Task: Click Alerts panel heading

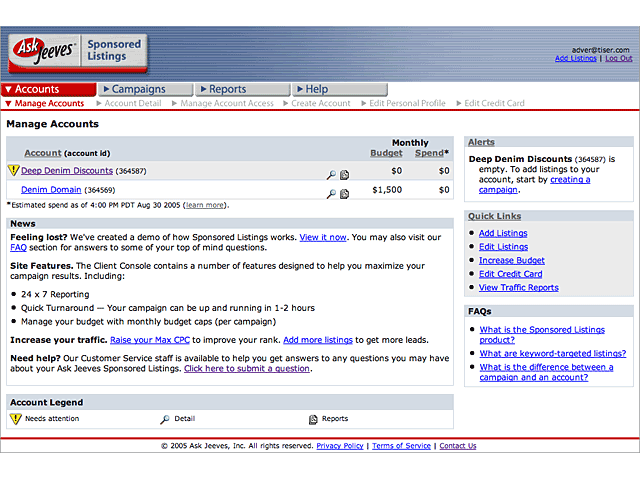Action: [481, 142]
